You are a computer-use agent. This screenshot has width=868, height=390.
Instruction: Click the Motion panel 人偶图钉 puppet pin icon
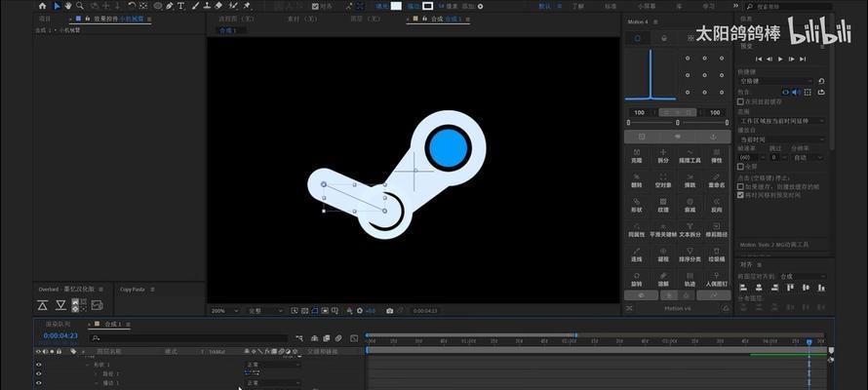point(716,276)
